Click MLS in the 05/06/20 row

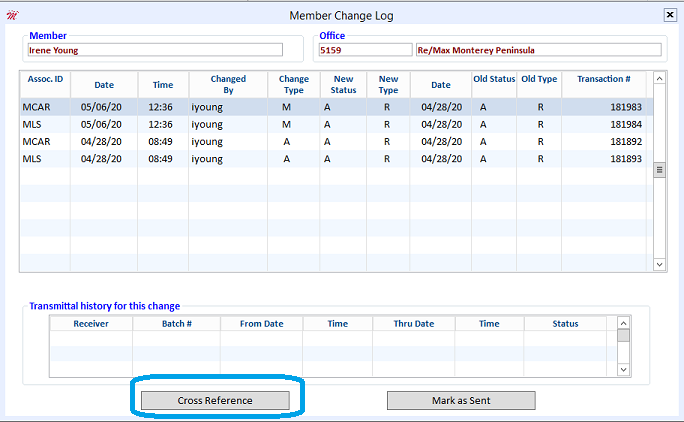[x=32, y=124]
